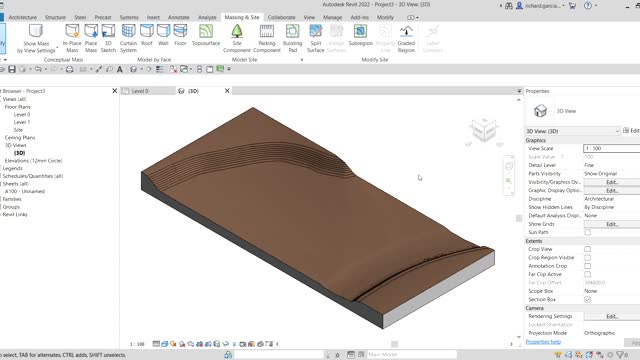Select sheet A100 - Unnamed
This screenshot has height=360, width=640.
24,191
